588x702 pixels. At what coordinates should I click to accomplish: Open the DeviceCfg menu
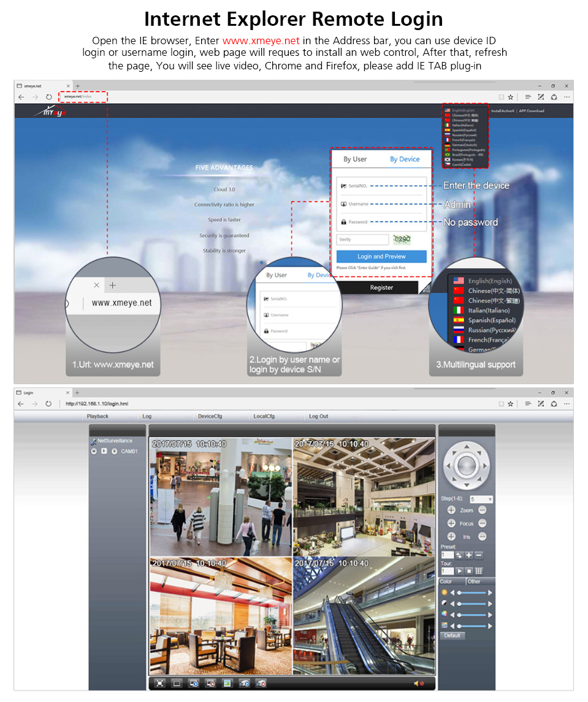[x=210, y=416]
